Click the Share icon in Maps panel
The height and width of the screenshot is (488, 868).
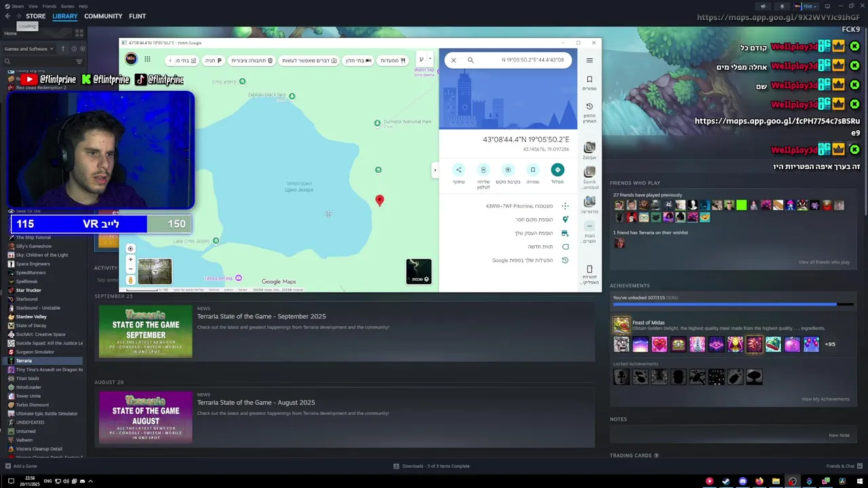458,169
